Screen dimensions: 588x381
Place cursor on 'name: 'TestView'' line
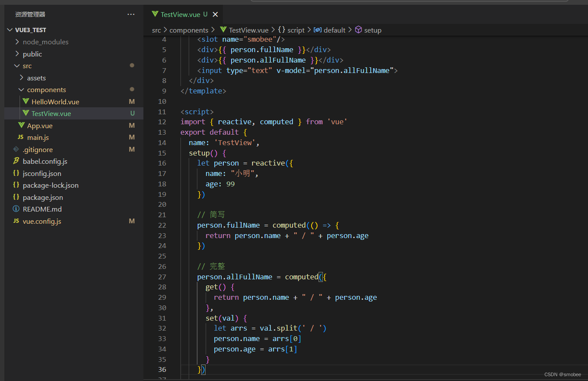click(x=224, y=142)
